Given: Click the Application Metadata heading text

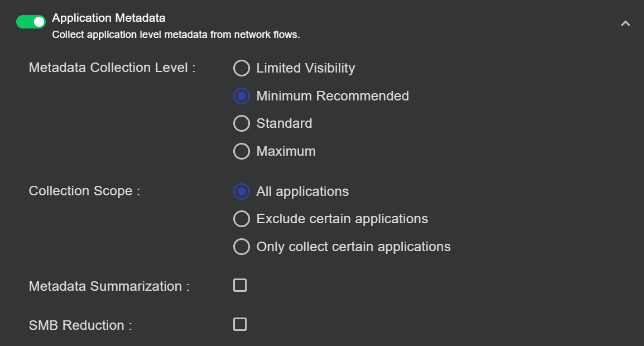Looking at the screenshot, I should point(109,18).
